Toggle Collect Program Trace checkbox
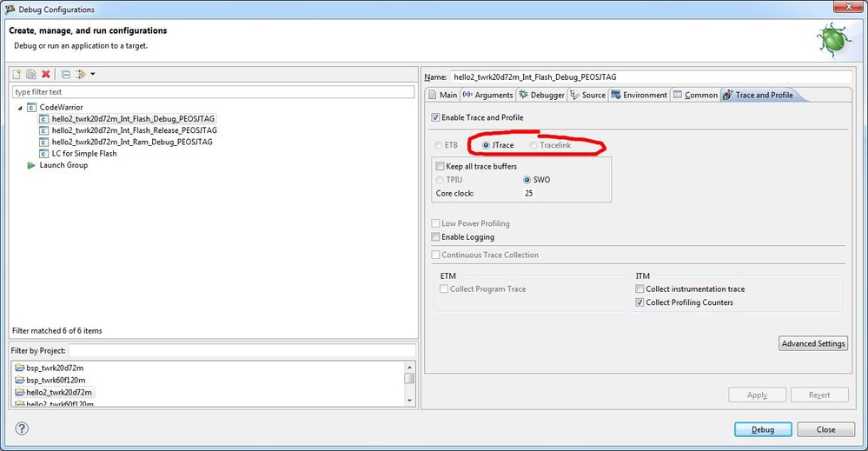The image size is (868, 451). click(444, 289)
